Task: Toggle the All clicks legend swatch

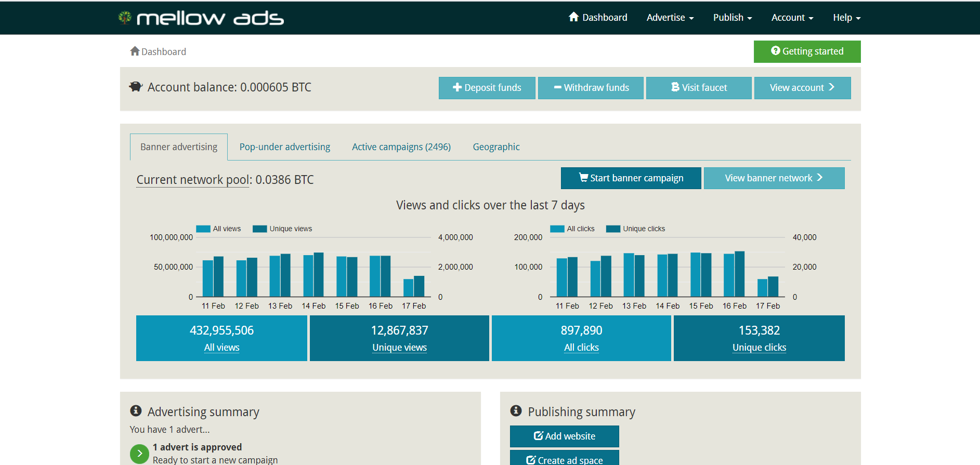Action: point(557,229)
